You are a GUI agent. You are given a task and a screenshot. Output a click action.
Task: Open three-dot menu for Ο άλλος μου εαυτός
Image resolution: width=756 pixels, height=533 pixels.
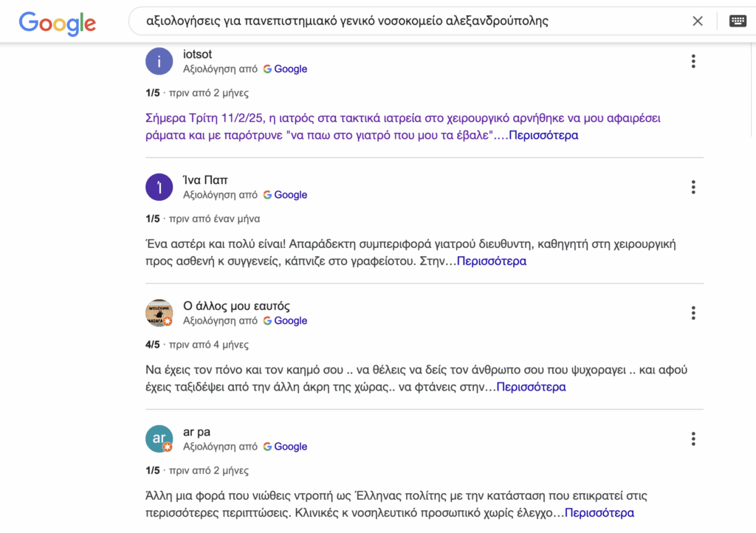click(693, 313)
